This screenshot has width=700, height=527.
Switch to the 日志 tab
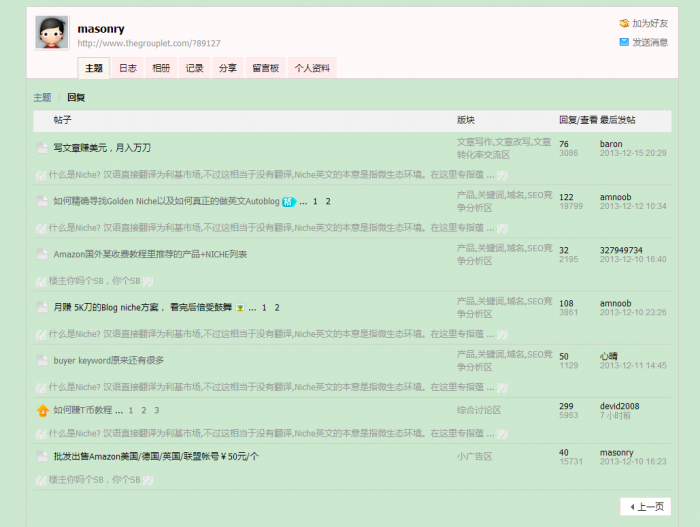[128, 68]
